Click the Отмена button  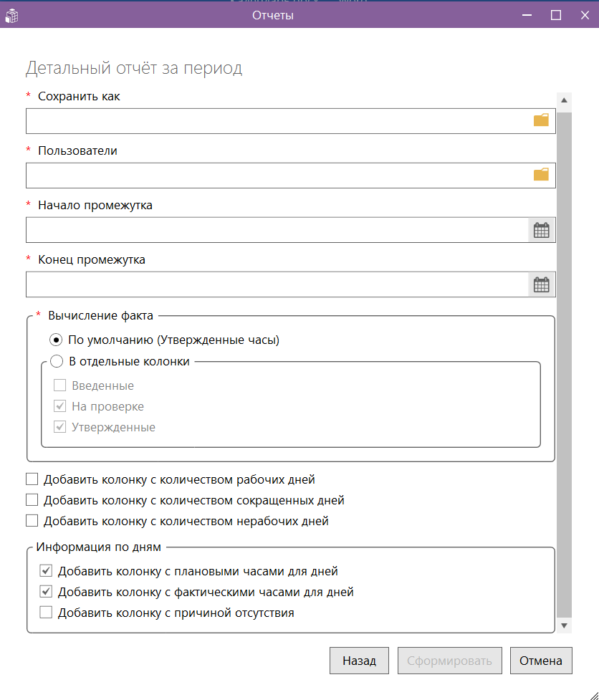tap(541, 661)
